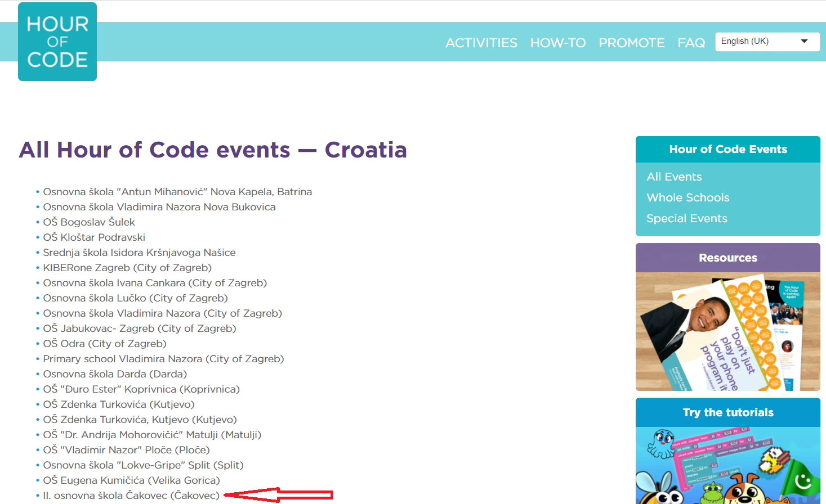Select Osnovna škola Ivana Cankara entry
The image size is (826, 504).
click(155, 283)
